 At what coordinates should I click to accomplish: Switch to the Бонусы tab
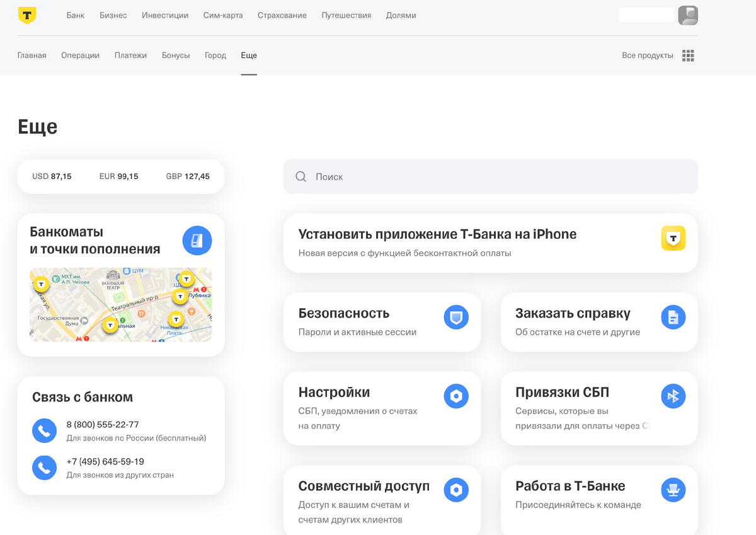(176, 55)
